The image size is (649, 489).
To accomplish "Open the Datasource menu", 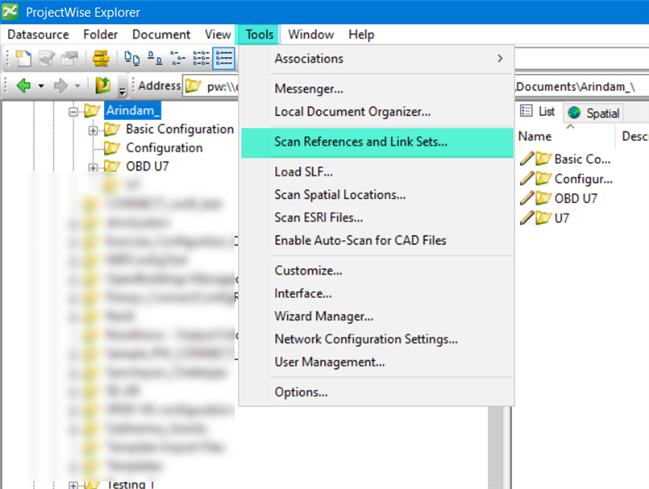I will [38, 34].
